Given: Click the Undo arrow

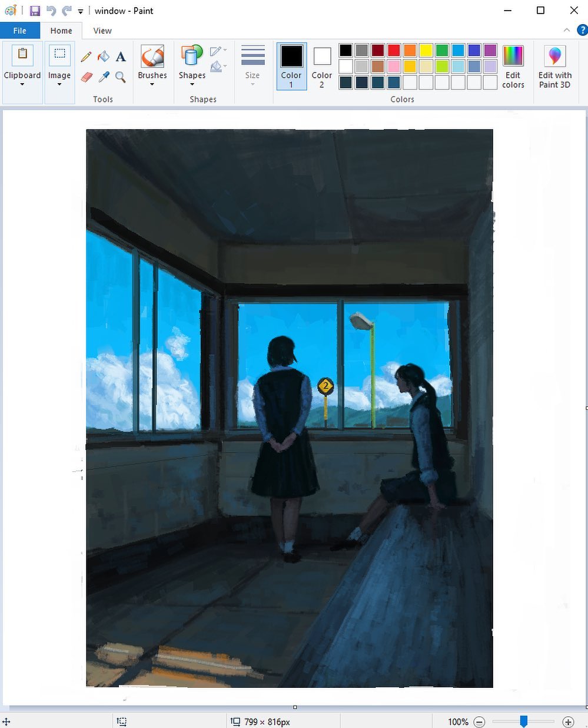Looking at the screenshot, I should point(51,11).
